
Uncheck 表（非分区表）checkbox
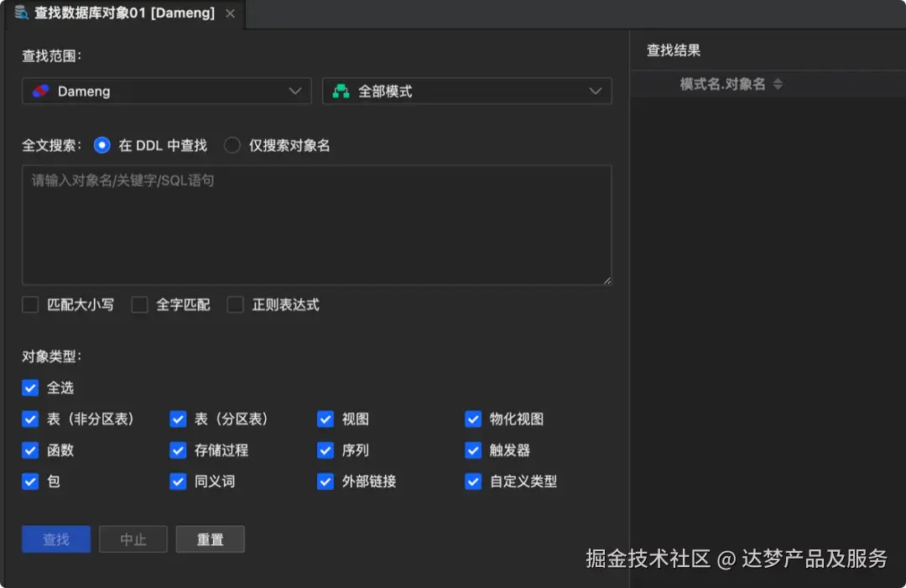30,419
